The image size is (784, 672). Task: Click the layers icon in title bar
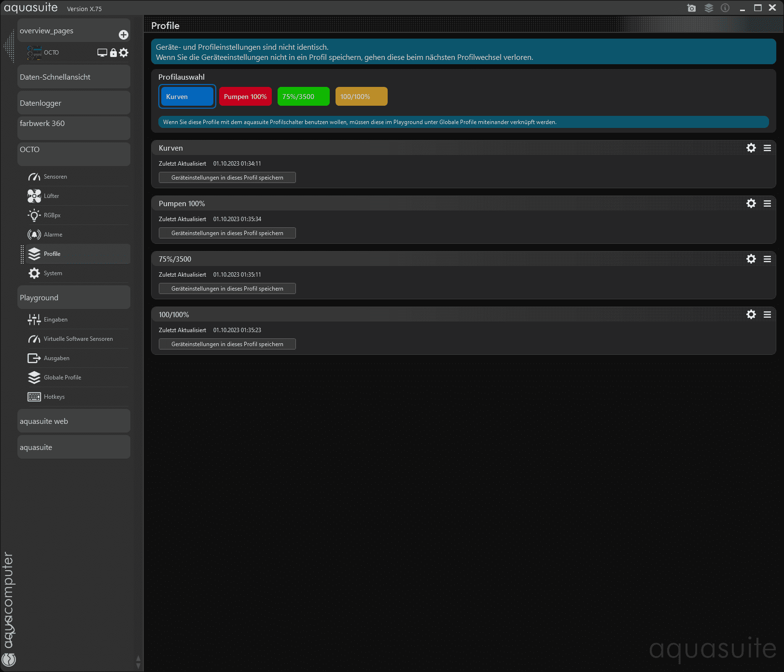click(x=709, y=8)
